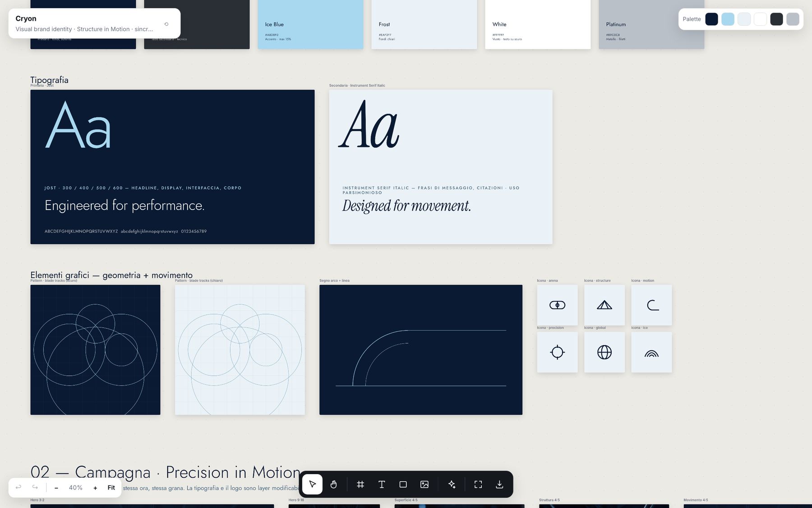812x508 pixels.
Task: Click the 02 — Campagna heading text
Action: tap(166, 472)
